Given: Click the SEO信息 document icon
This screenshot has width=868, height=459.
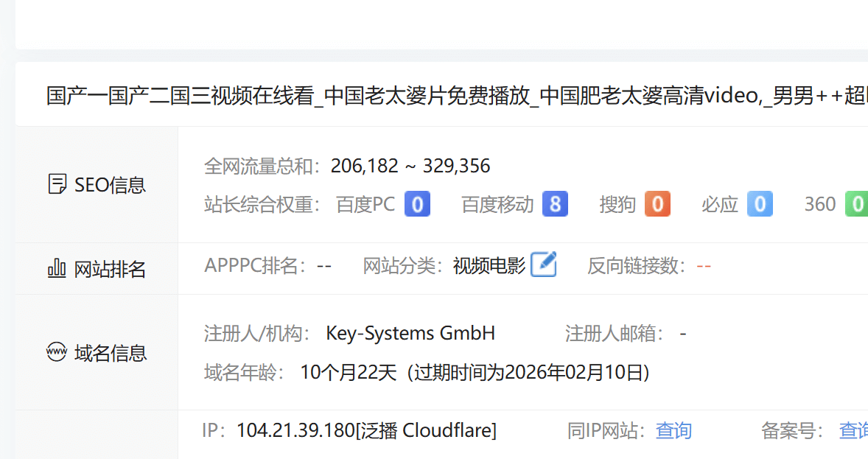Looking at the screenshot, I should click(57, 184).
